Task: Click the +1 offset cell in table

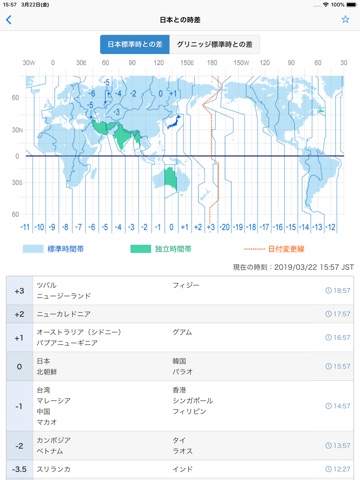Action: point(19,338)
